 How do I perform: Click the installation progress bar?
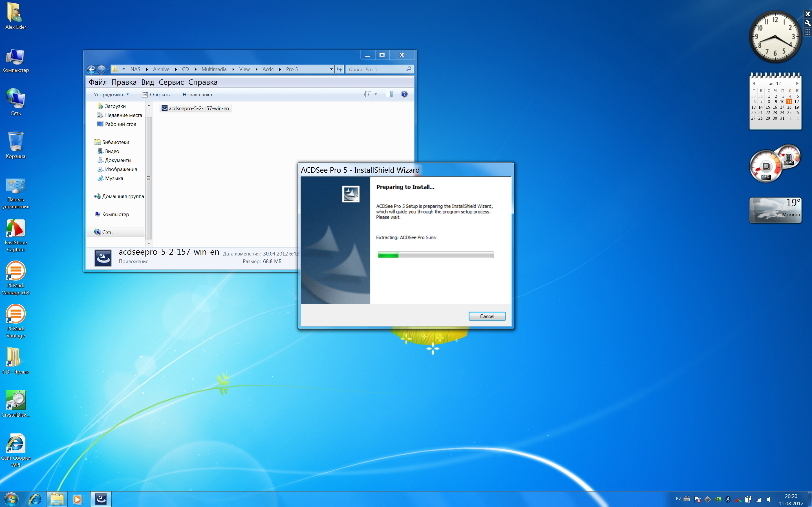pyautogui.click(x=436, y=255)
